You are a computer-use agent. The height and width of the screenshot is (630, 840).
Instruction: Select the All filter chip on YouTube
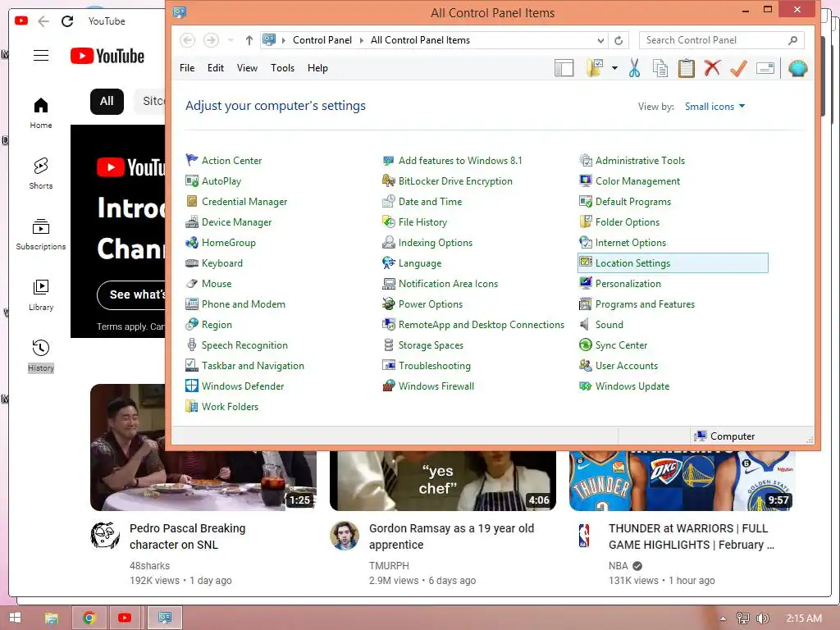coord(107,101)
